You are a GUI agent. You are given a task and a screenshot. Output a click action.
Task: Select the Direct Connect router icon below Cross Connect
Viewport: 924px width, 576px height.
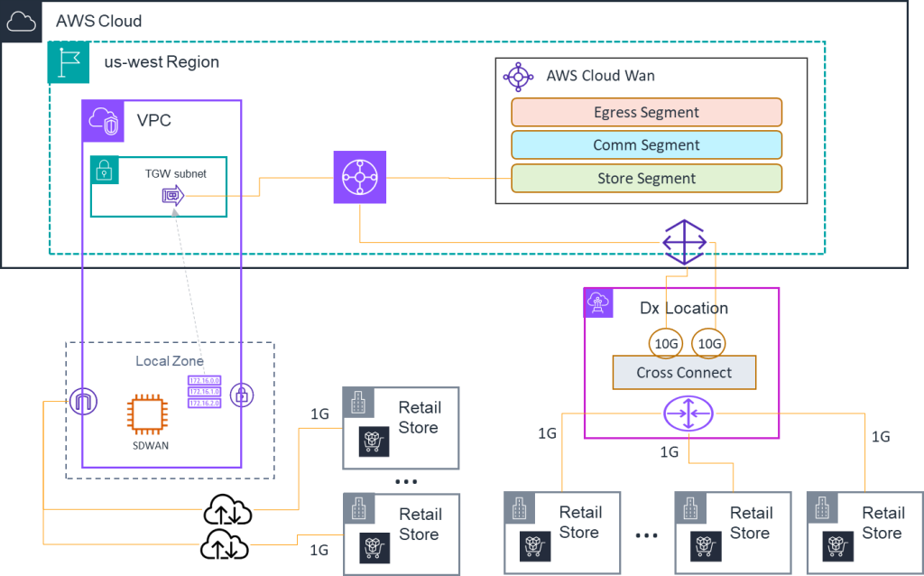coord(690,415)
